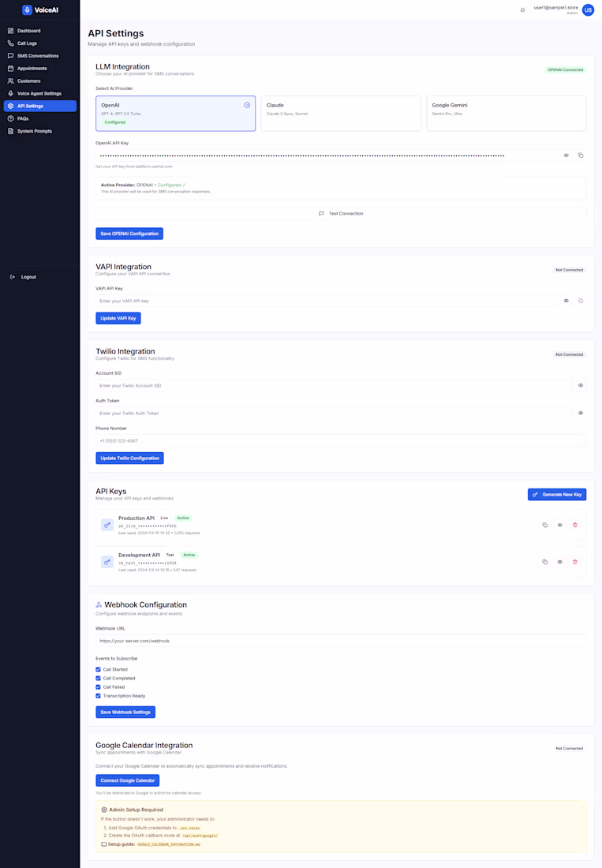
Task: Click OPENAI Connected status badge
Action: [x=566, y=69]
